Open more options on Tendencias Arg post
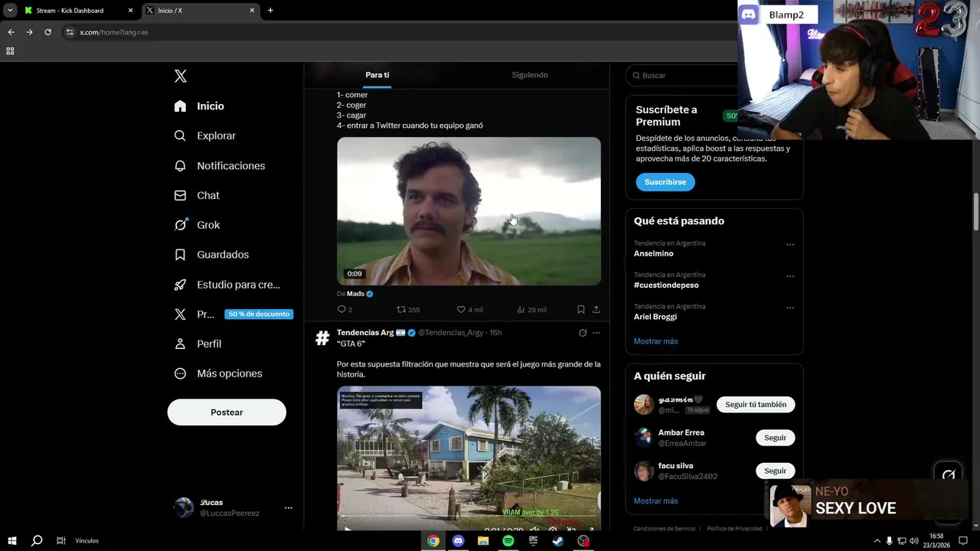This screenshot has width=980, height=551. pos(596,333)
